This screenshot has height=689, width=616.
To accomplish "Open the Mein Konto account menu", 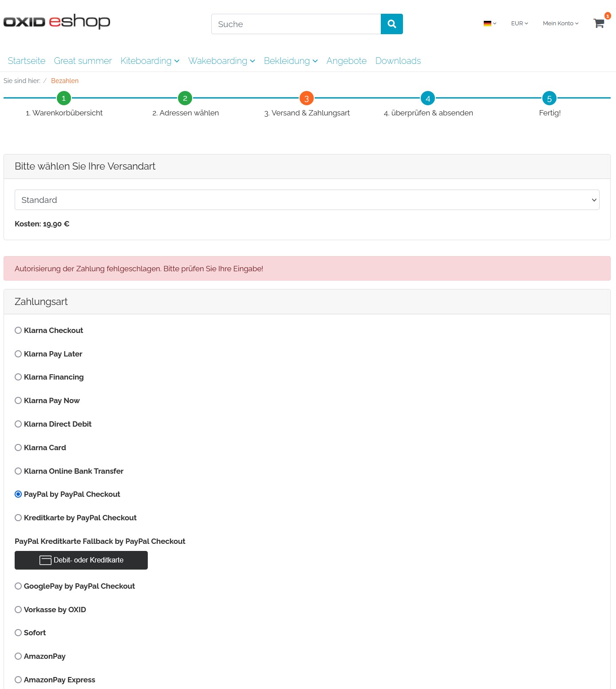I will 560,24.
